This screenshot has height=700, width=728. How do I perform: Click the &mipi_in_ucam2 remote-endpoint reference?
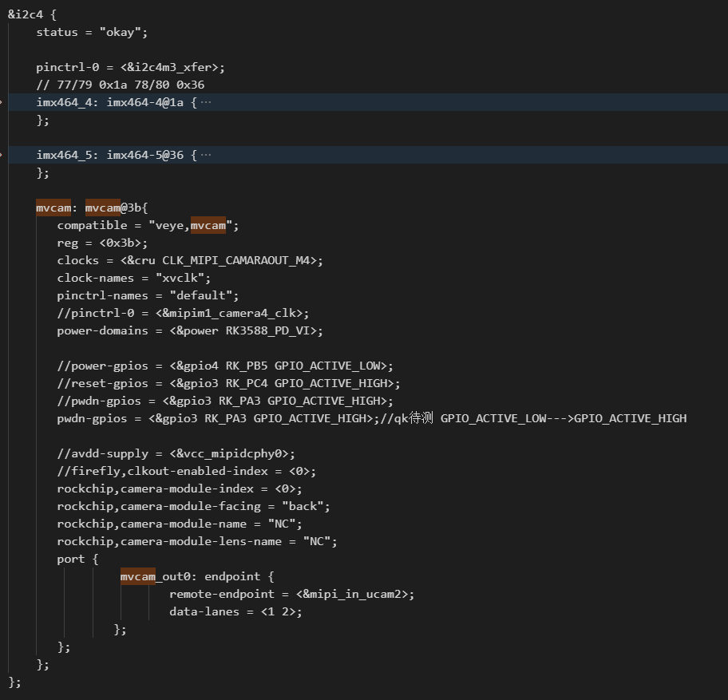pos(355,594)
